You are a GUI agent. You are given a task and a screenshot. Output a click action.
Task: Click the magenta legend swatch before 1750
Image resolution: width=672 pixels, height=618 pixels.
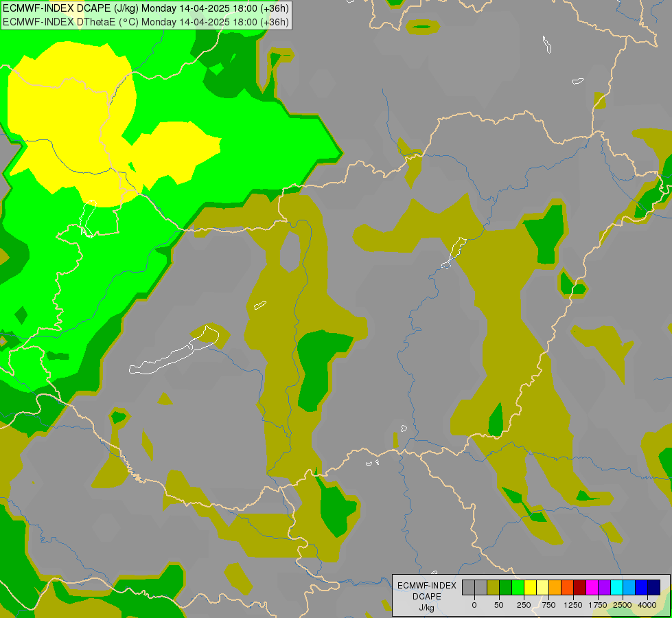(x=592, y=587)
